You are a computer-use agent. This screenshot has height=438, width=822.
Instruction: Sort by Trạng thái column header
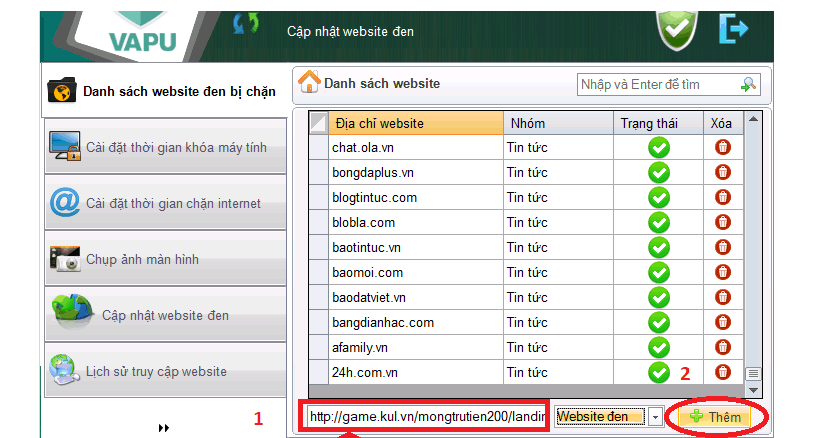pos(658,123)
